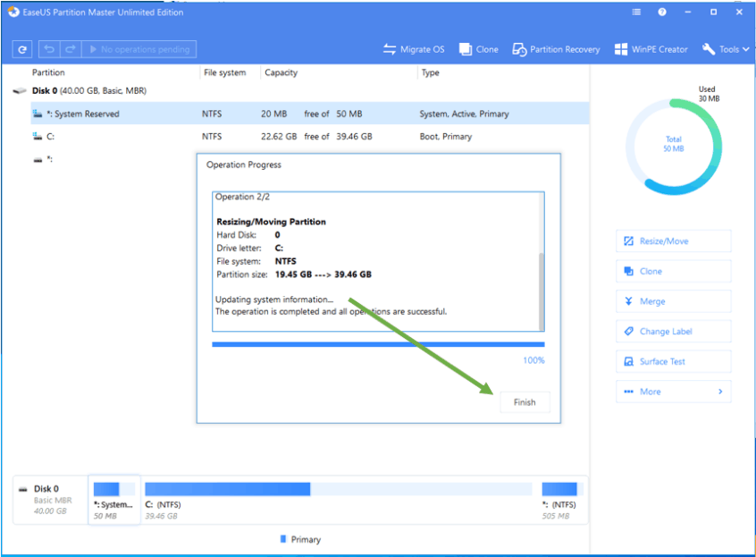Click the Refresh icon in the toolbar

tap(21, 49)
